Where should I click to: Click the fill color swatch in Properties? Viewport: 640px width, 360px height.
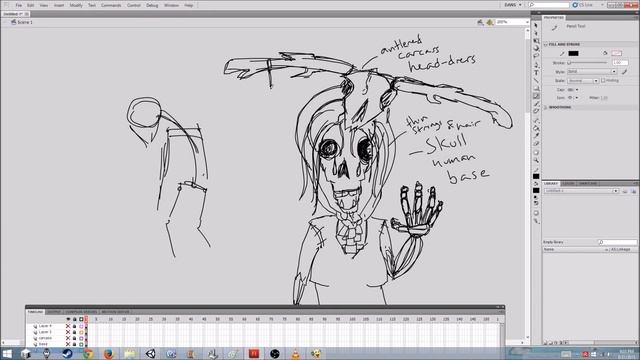point(616,53)
